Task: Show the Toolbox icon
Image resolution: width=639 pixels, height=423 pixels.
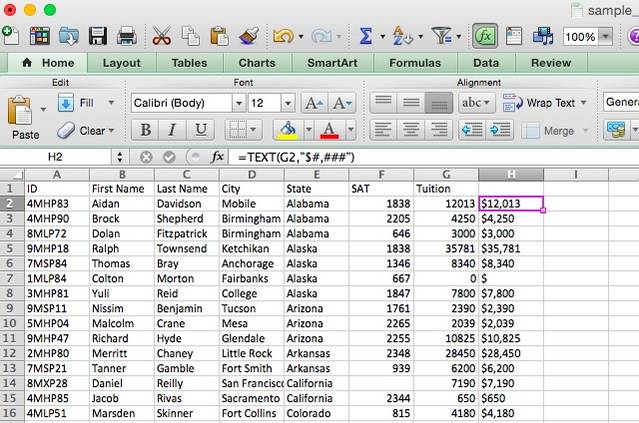Action: tap(514, 36)
